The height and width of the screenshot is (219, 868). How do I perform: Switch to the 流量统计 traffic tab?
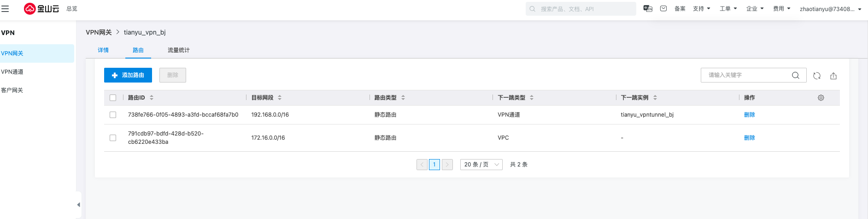(179, 50)
